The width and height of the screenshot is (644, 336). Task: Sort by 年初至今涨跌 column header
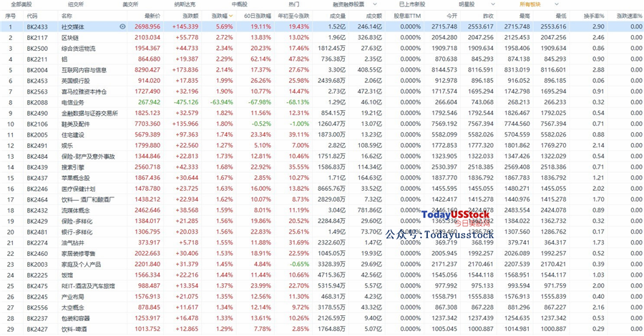293,16
